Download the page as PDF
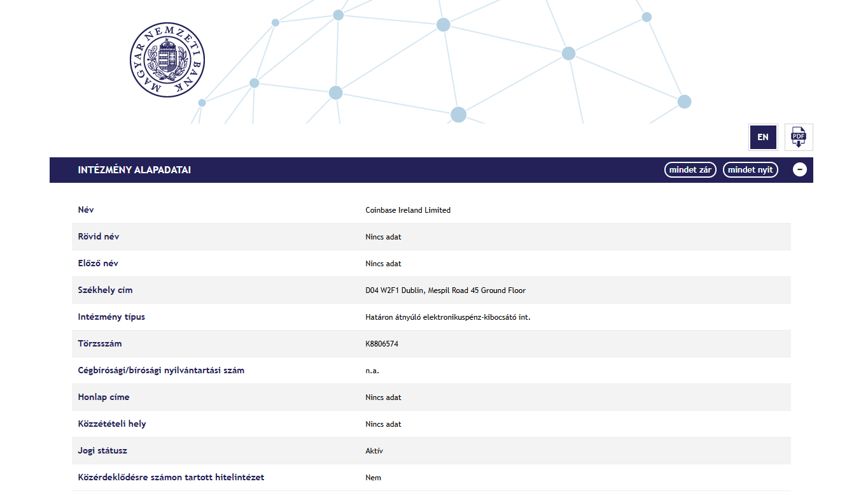The image size is (868, 500). coord(798,137)
